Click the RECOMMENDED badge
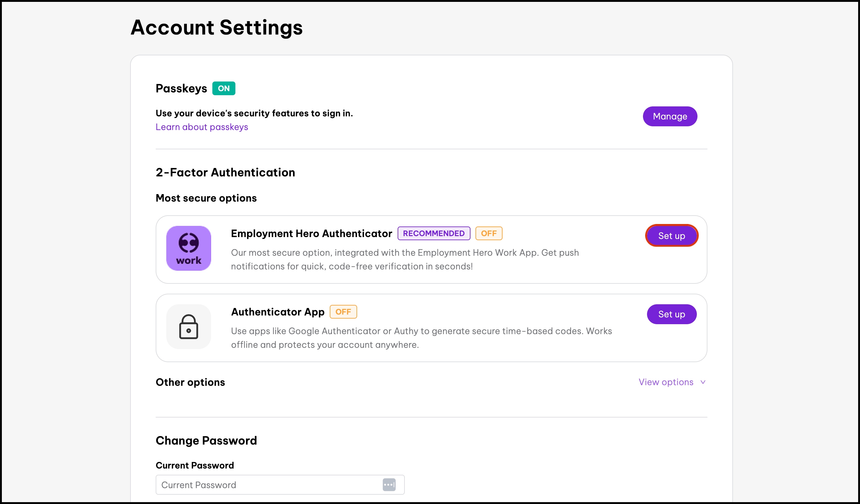The width and height of the screenshot is (860, 504). [x=433, y=233]
